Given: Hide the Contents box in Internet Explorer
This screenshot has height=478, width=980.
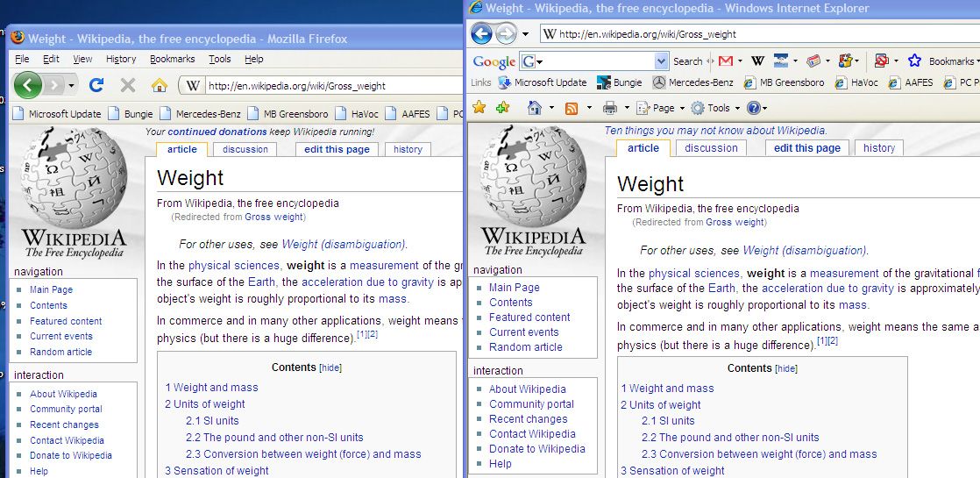Looking at the screenshot, I should tap(786, 369).
